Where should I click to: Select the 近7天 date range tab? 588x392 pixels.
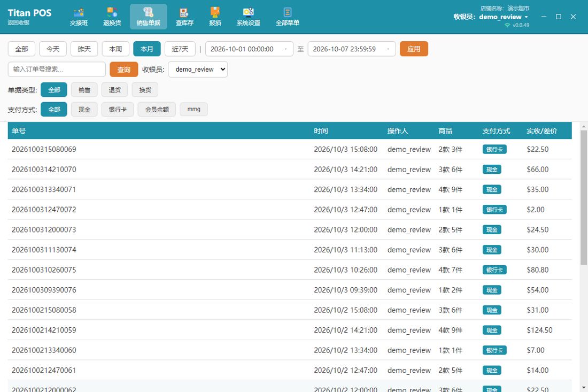(x=180, y=49)
